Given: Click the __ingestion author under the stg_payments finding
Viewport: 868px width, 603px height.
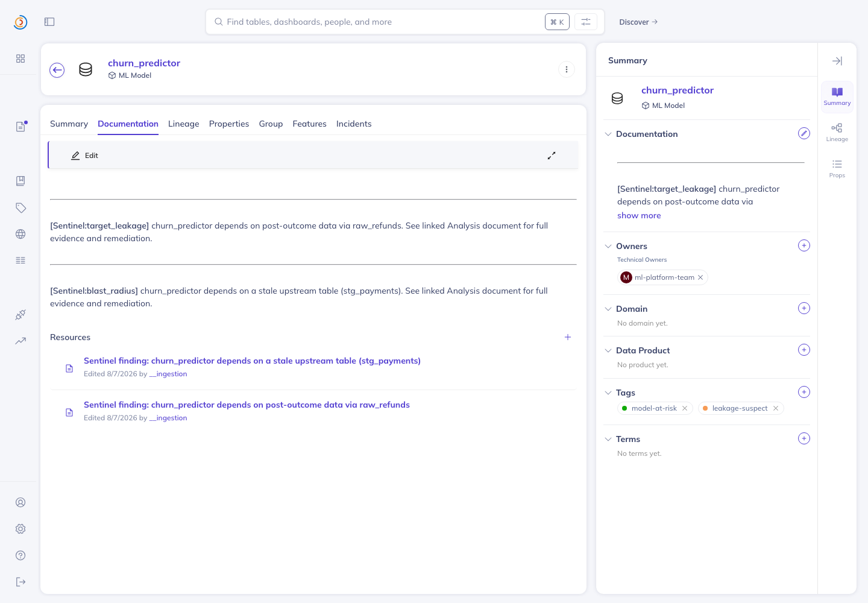Looking at the screenshot, I should coord(168,374).
